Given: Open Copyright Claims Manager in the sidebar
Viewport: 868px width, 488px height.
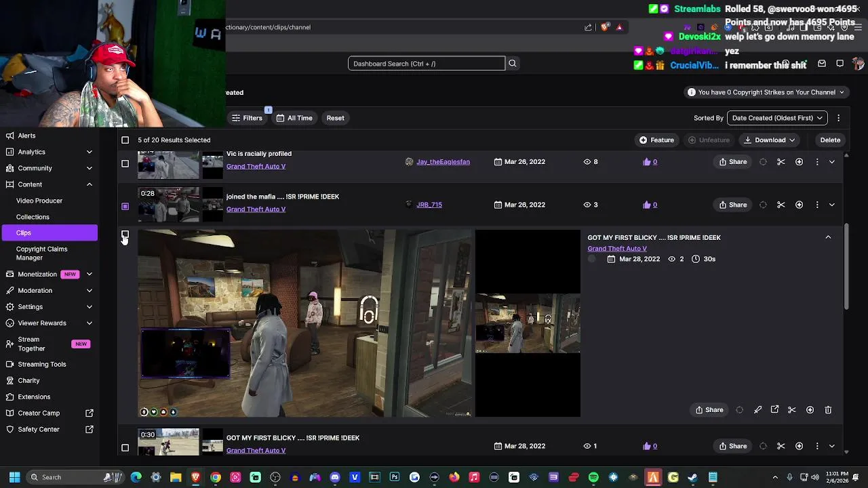Looking at the screenshot, I should (x=41, y=253).
